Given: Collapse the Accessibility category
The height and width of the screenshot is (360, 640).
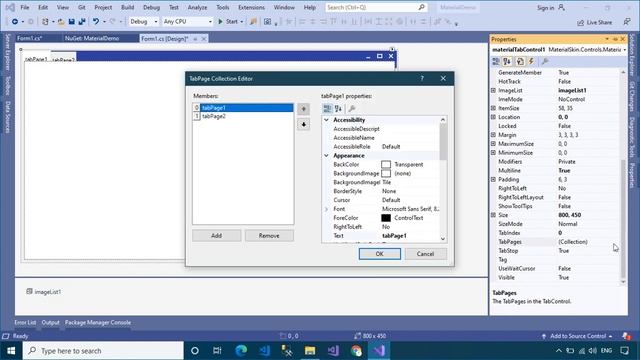Looking at the screenshot, I should tap(327, 120).
